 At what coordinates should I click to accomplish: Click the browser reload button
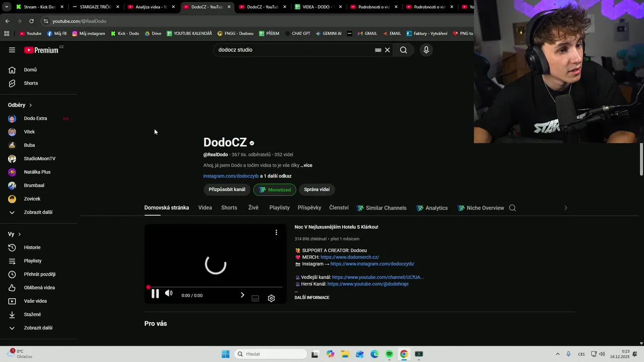pos(31,21)
